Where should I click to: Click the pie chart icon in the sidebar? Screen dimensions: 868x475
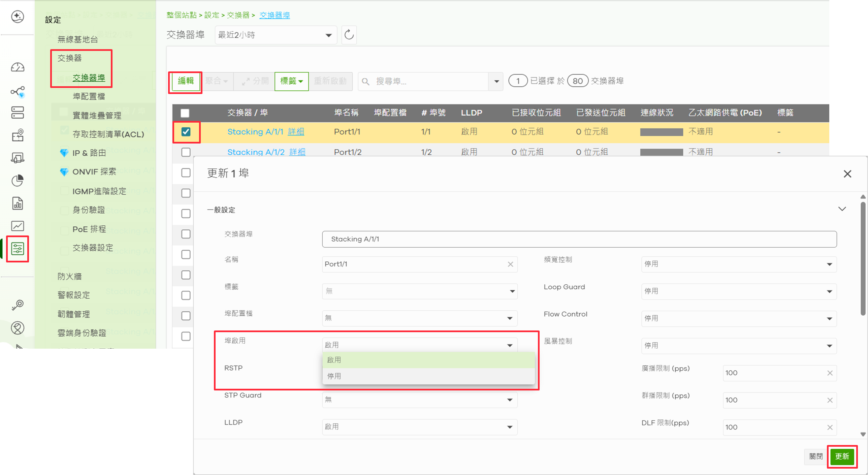coord(18,181)
